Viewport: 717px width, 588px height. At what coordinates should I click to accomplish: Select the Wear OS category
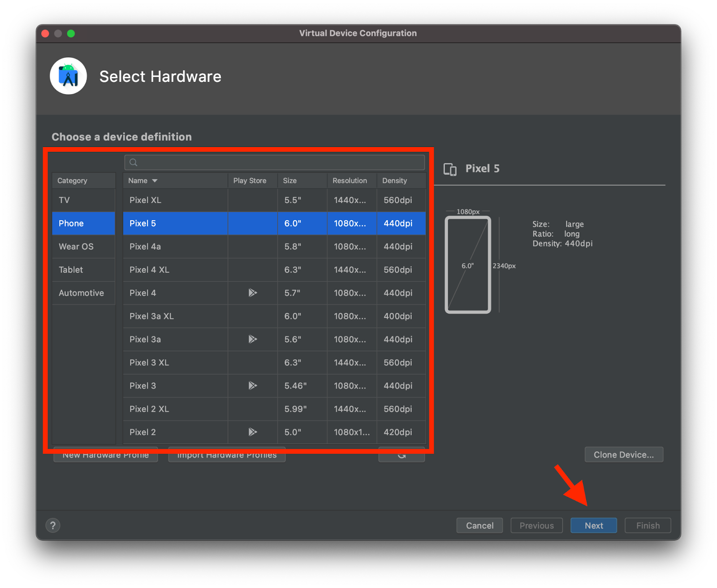click(x=83, y=246)
